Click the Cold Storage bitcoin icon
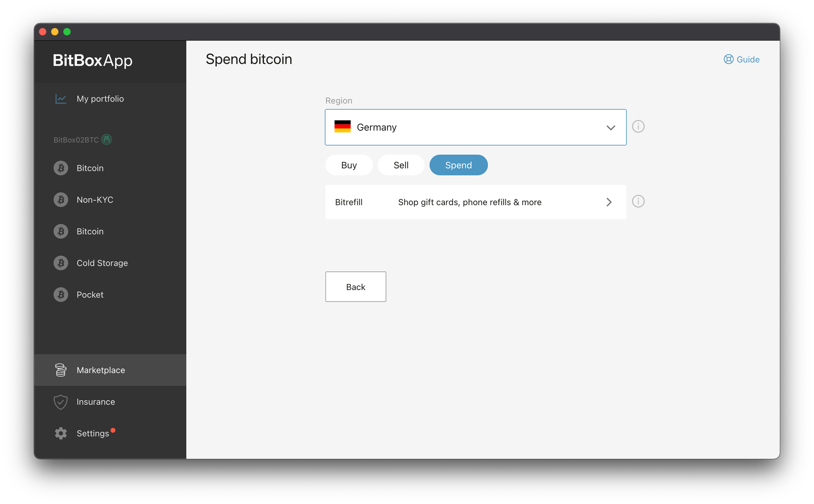Image resolution: width=814 pixels, height=504 pixels. pyautogui.click(x=61, y=263)
